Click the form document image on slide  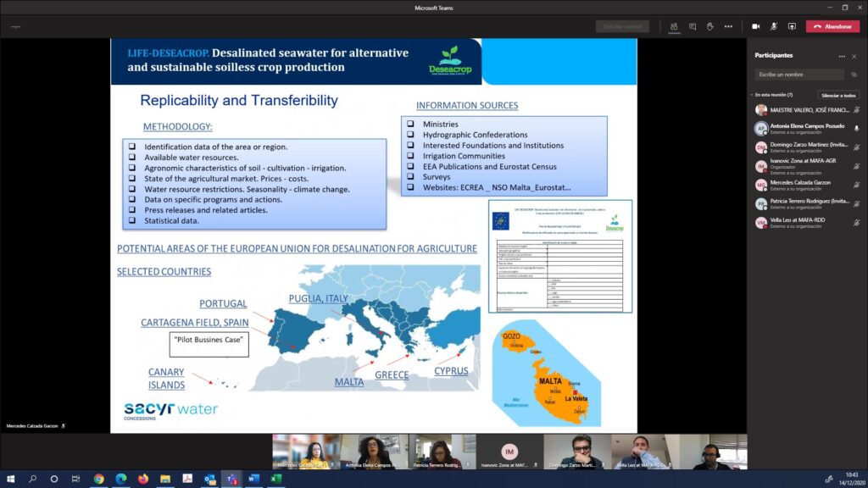click(560, 257)
